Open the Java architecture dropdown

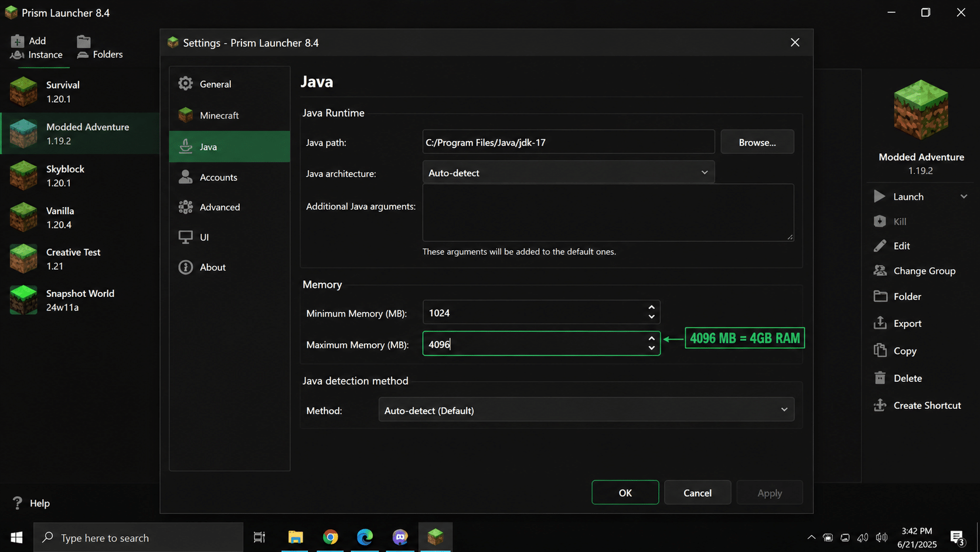pyautogui.click(x=568, y=172)
